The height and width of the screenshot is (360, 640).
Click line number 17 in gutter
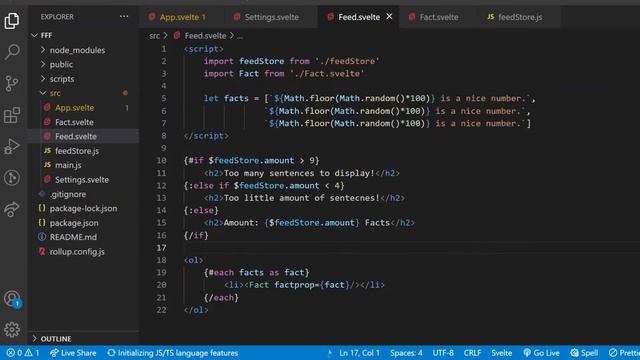pos(161,248)
